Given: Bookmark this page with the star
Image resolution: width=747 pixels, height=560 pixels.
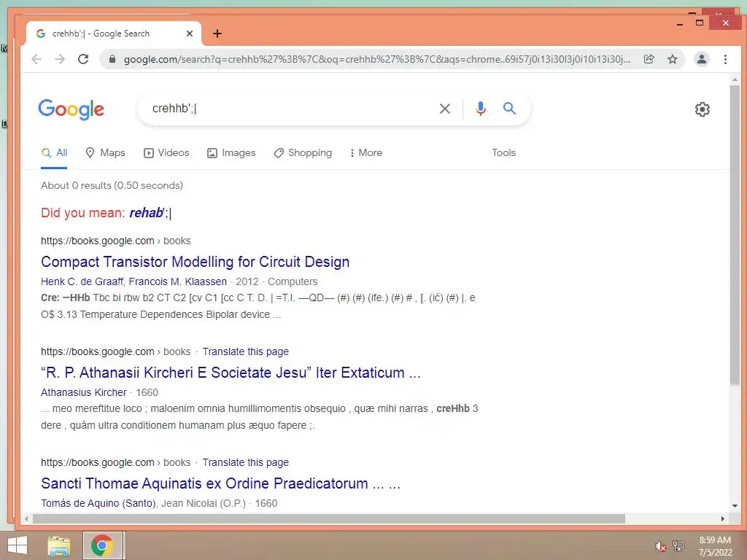Looking at the screenshot, I should 672,59.
